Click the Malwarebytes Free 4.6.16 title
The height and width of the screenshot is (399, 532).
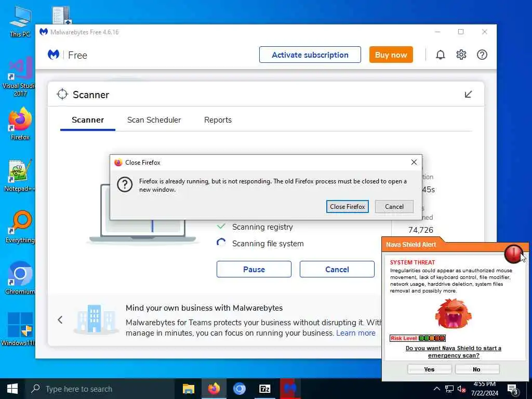click(x=85, y=32)
